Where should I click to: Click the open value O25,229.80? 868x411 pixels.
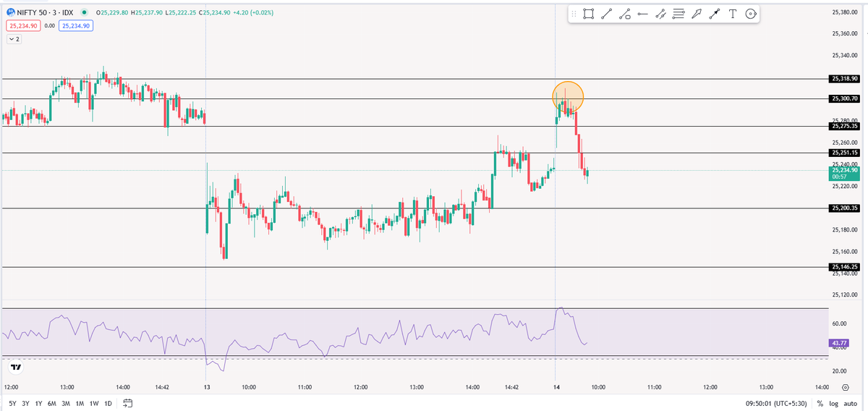[x=112, y=12]
